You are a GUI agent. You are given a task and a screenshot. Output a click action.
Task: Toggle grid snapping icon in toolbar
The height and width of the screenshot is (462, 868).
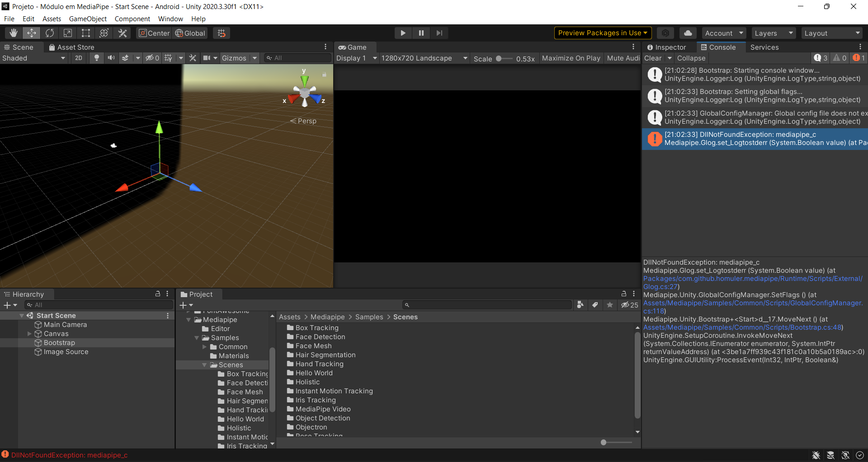pos(222,33)
